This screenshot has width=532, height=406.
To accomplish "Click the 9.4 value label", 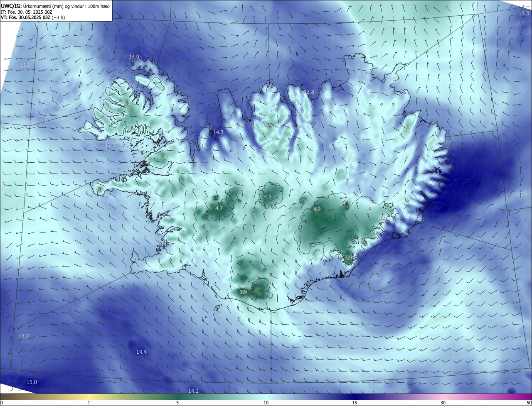I will point(437,318).
